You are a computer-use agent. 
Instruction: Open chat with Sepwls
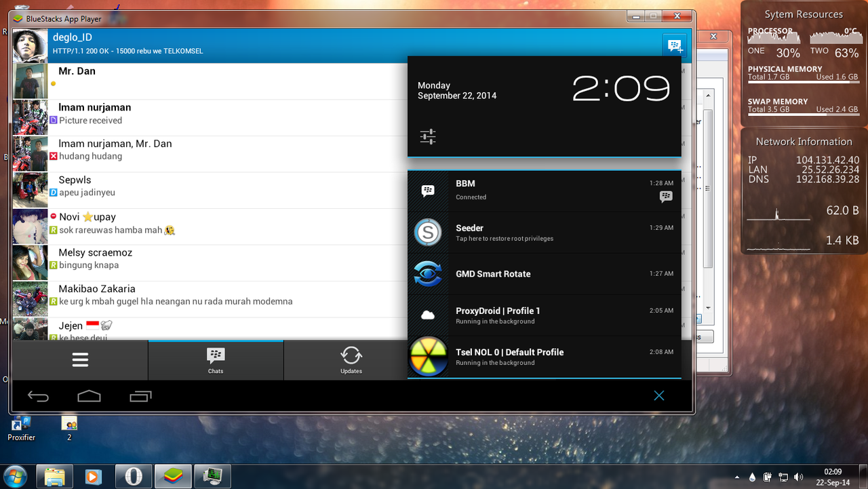(x=210, y=191)
